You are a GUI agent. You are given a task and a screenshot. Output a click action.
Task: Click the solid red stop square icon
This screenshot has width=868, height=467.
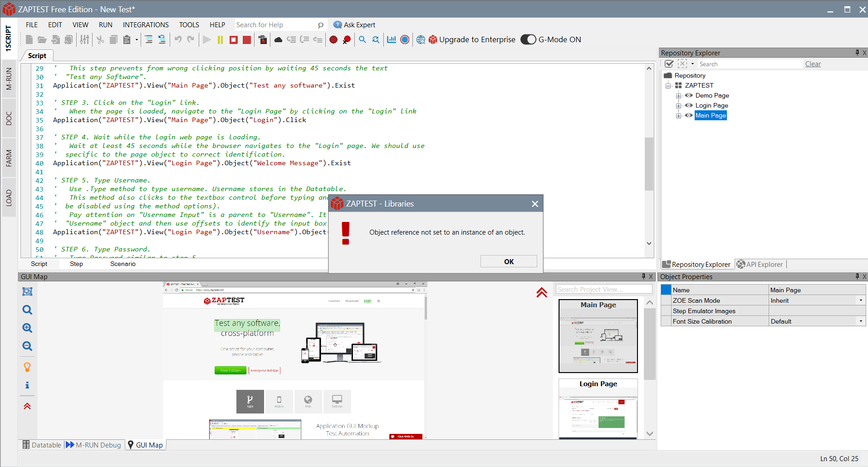(x=247, y=40)
